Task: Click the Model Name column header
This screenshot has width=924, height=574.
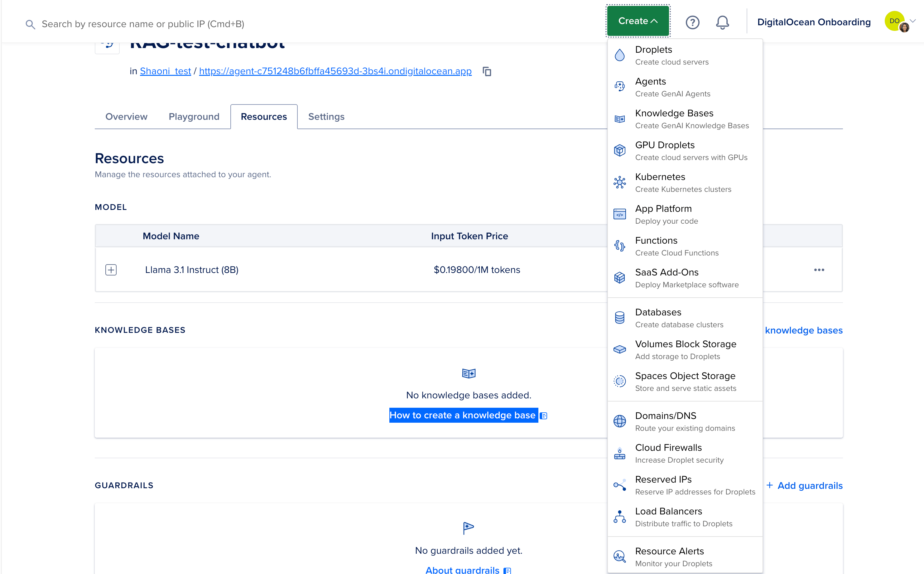Action: [171, 236]
